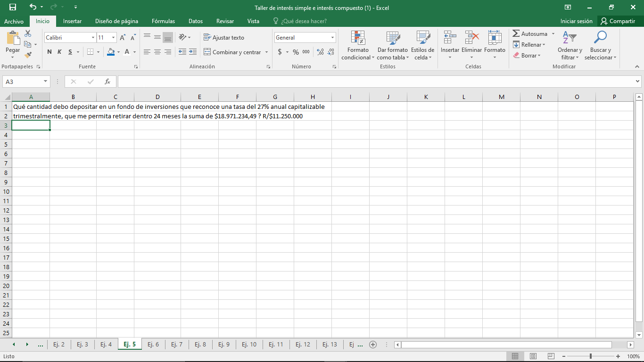The width and height of the screenshot is (644, 362).
Task: Select the Ordenar y filtrar icon
Action: click(x=570, y=45)
